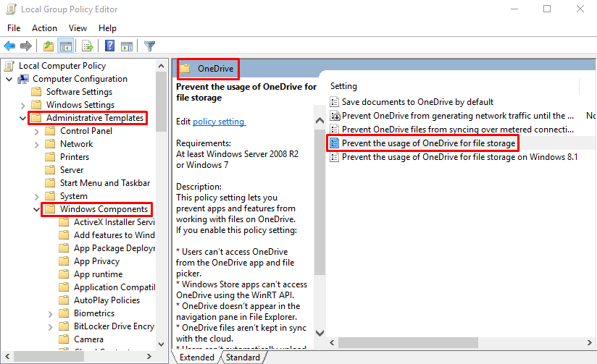Collapse the Windows Components node

coord(36,209)
